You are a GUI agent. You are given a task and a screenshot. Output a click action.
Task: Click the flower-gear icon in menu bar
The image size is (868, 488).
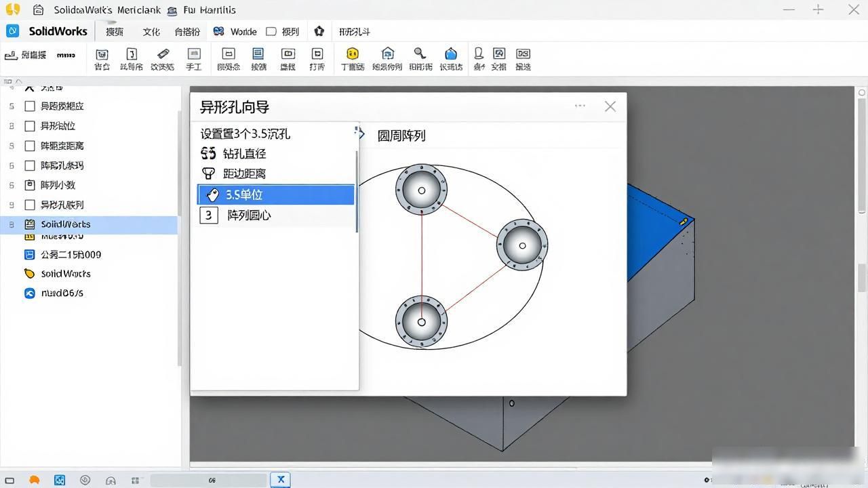point(319,31)
